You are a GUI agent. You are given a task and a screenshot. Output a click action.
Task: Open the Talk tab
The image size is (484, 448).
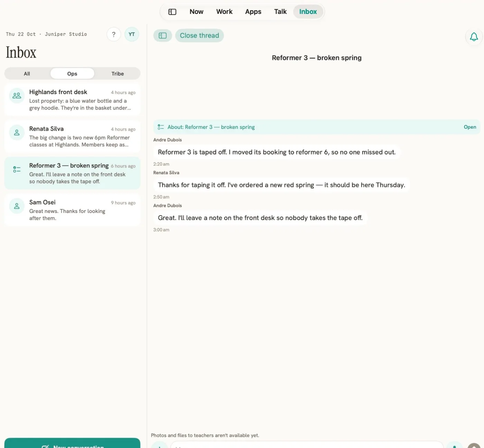[280, 12]
